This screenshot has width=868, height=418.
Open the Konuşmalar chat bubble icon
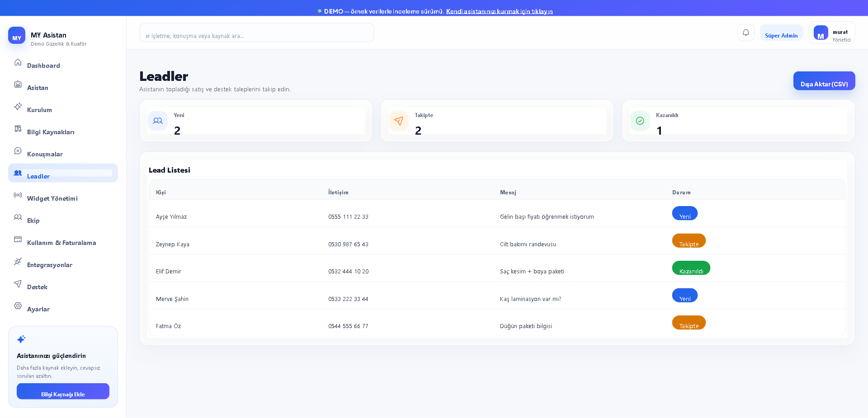18,150
